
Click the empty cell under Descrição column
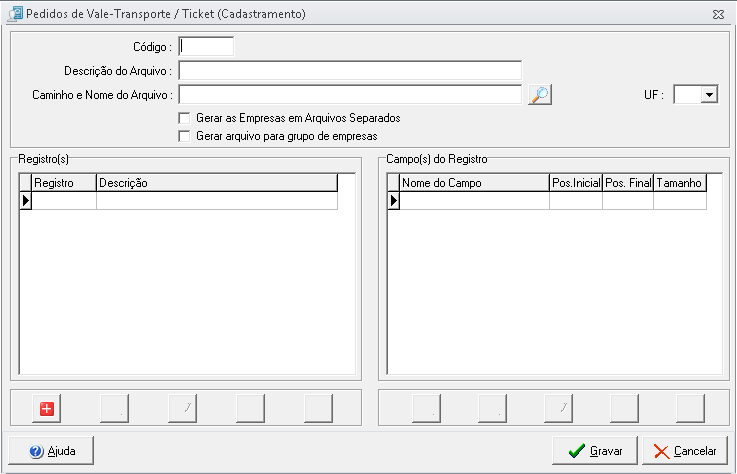click(x=217, y=201)
